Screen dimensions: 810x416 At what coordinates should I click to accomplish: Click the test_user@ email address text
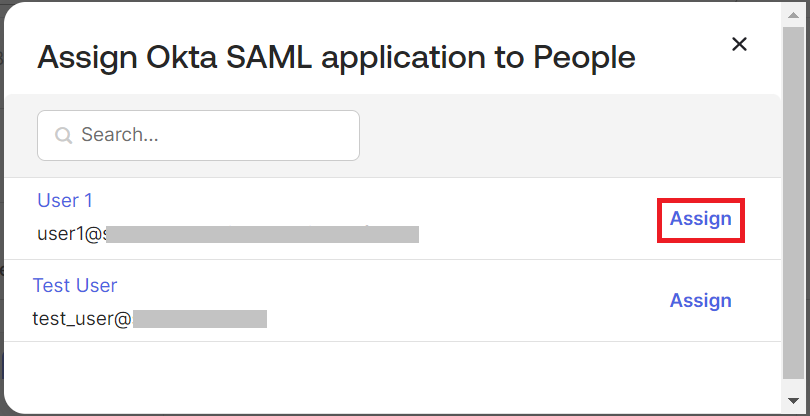(x=82, y=319)
